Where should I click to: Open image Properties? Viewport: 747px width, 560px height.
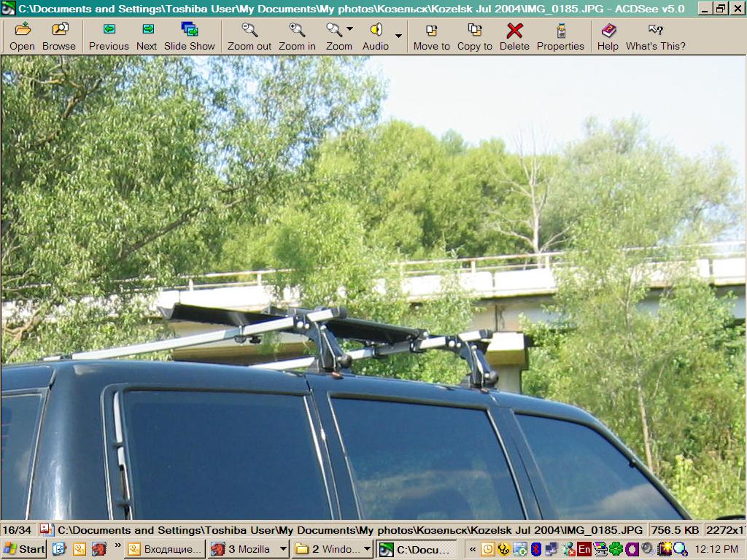(x=560, y=36)
